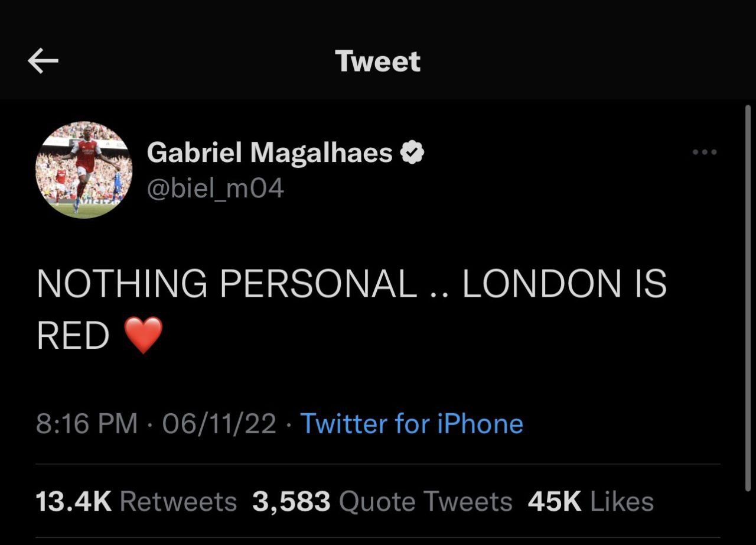The height and width of the screenshot is (545, 756).
Task: Open Gabriel Magalhaes profile picture
Action: click(83, 170)
